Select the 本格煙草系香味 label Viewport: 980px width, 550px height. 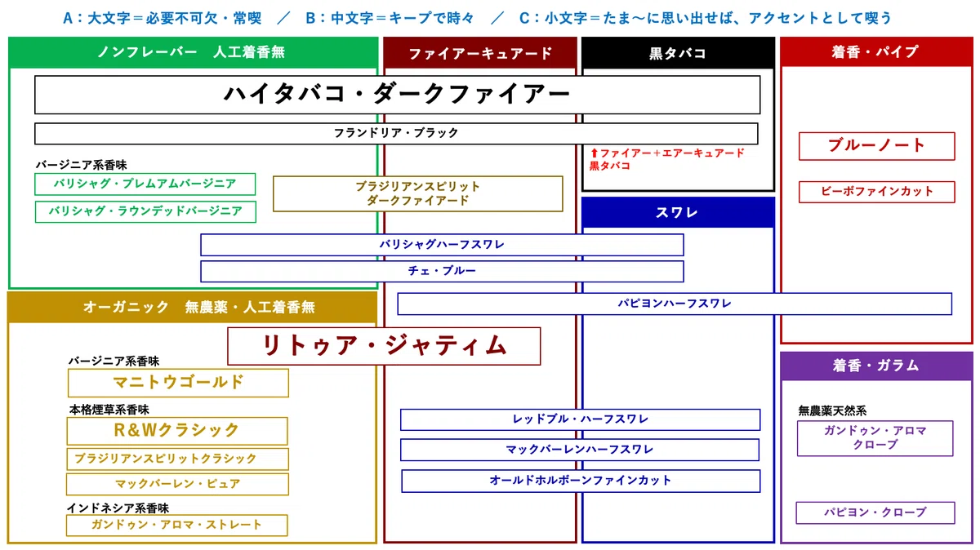point(109,409)
